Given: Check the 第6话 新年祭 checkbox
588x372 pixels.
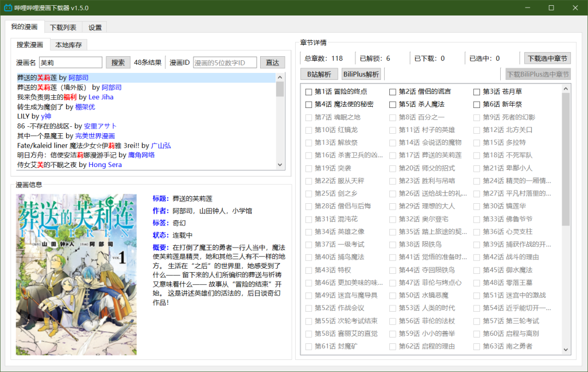Looking at the screenshot, I should pyautogui.click(x=475, y=104).
